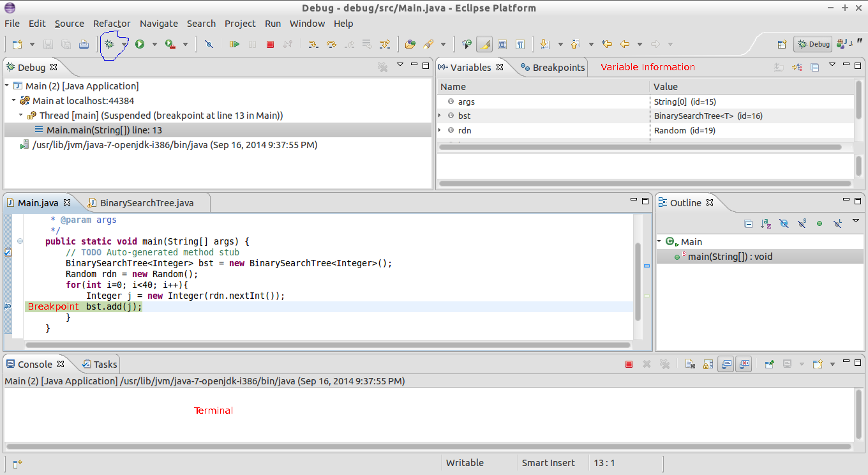
Task: Clear the Console output
Action: coord(689,364)
